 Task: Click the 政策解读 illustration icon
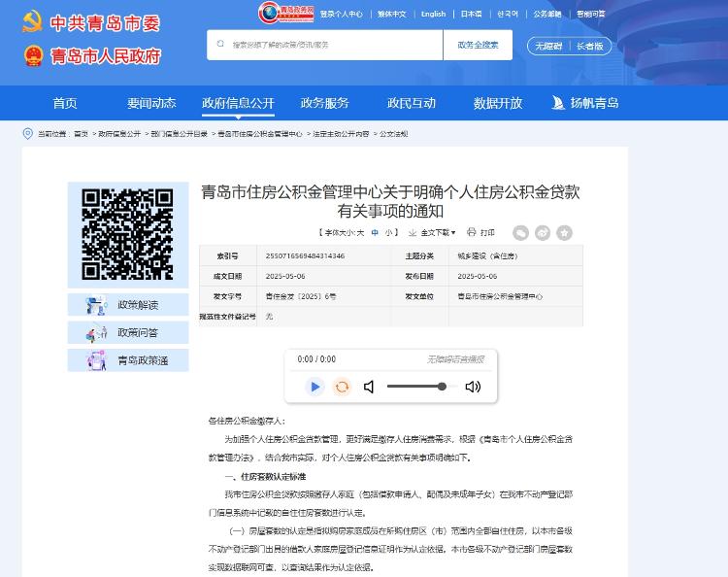click(96, 305)
